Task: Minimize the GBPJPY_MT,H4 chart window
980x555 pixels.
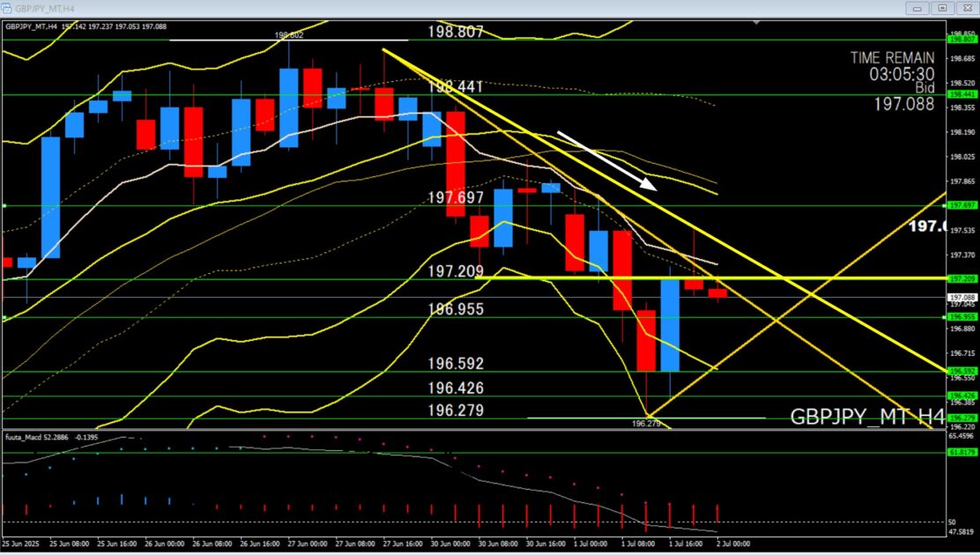Action: point(918,8)
